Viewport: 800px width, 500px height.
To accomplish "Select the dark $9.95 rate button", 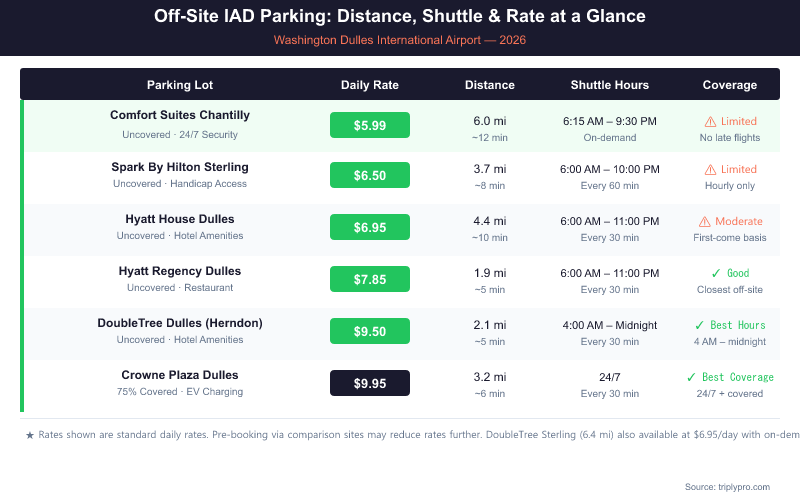I will (370, 383).
